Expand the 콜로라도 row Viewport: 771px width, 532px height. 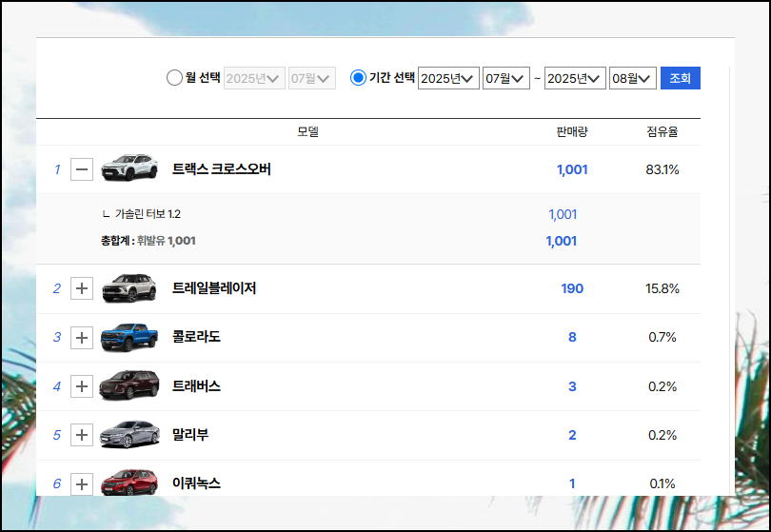pyautogui.click(x=82, y=337)
